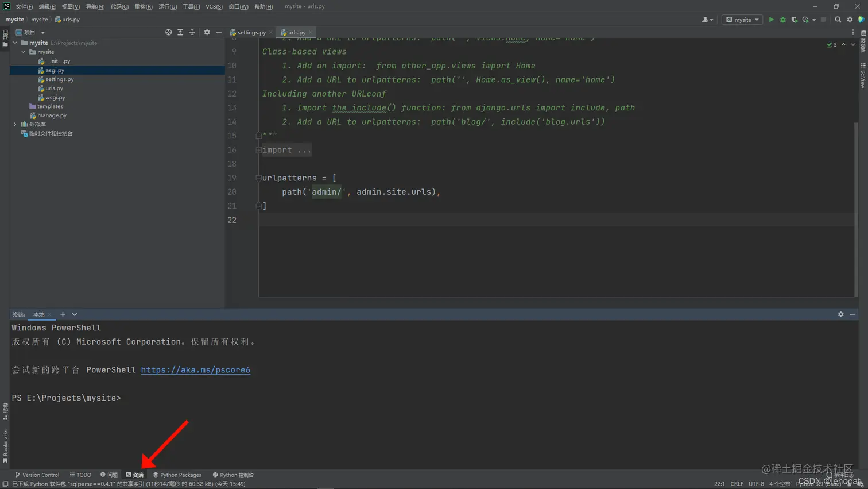Image resolution: width=868 pixels, height=489 pixels.
Task: Click the 22:1 cursor position indicator
Action: [x=719, y=484]
